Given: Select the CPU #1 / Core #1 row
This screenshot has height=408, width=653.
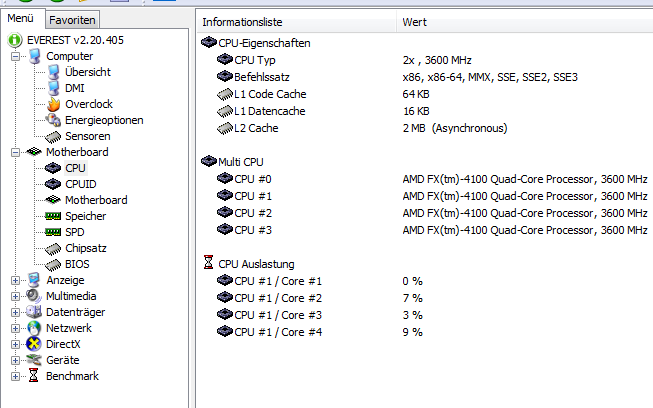Looking at the screenshot, I should [425, 281].
